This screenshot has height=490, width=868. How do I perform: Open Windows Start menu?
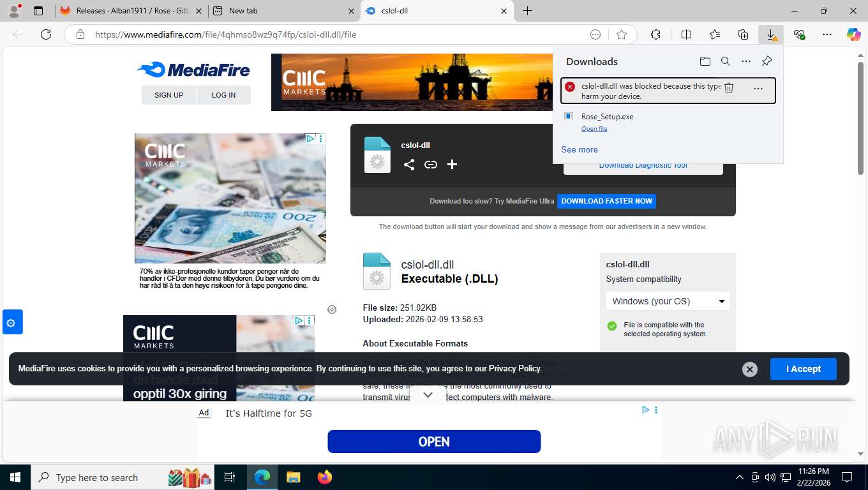[15, 477]
